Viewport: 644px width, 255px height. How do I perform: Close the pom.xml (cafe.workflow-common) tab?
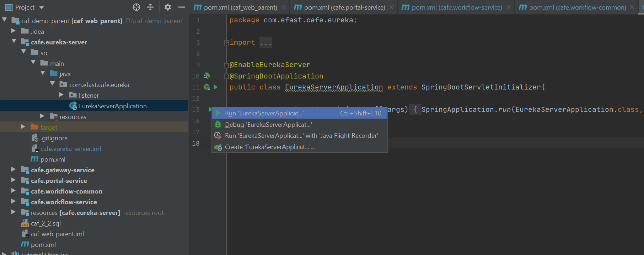click(x=632, y=7)
